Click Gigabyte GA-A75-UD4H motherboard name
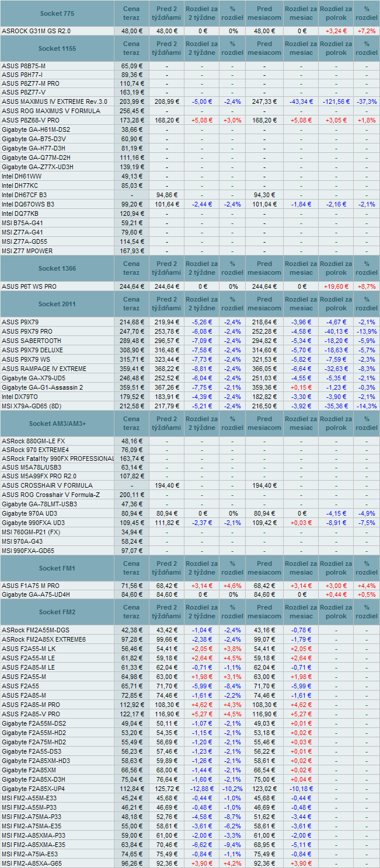 point(36,594)
